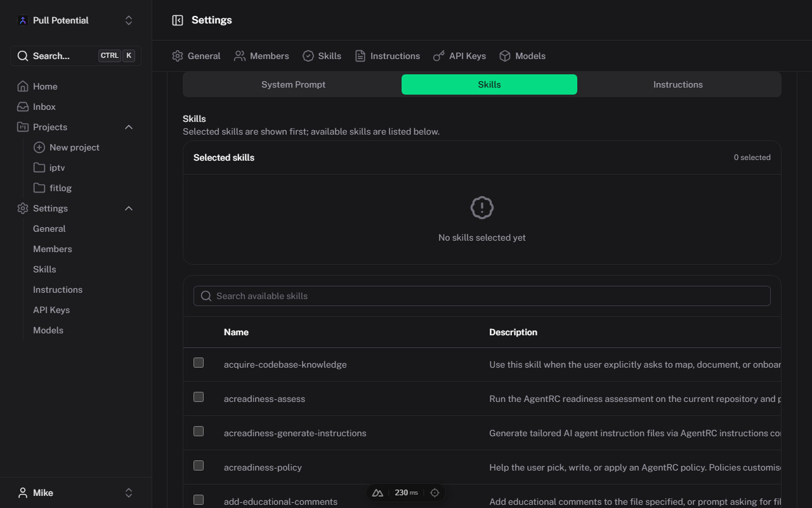Click the Settings gear icon in the sidebar

[23, 208]
